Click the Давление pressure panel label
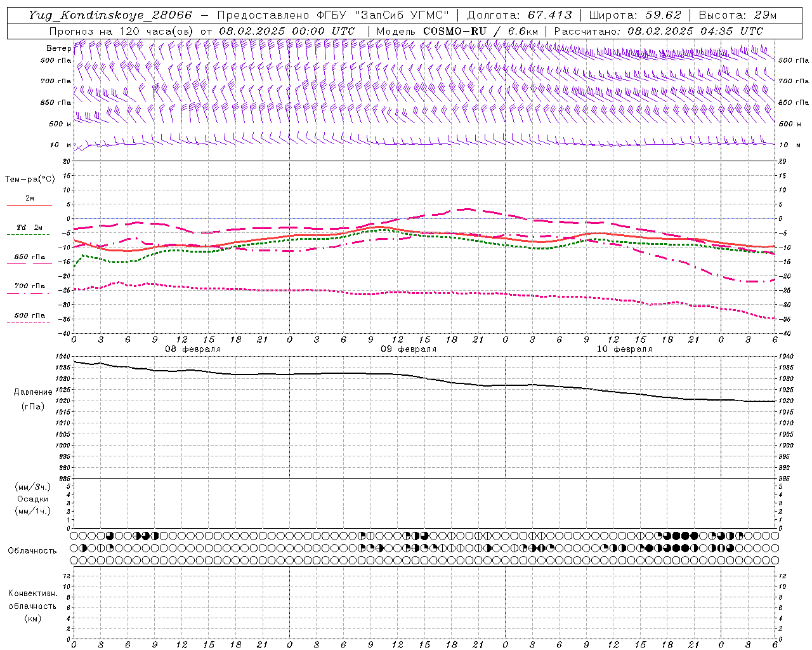This screenshot has width=812, height=650. point(33,392)
